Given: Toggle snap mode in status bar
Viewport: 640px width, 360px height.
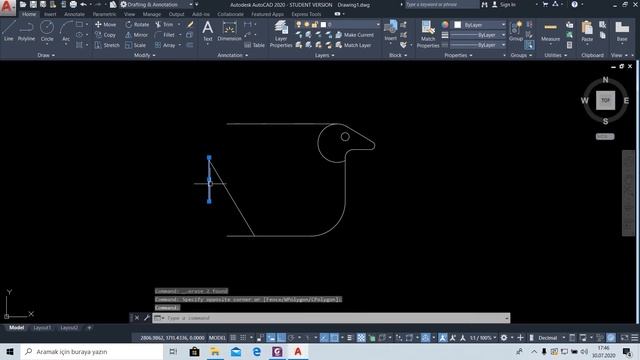Looking at the screenshot, I should tap(243, 338).
